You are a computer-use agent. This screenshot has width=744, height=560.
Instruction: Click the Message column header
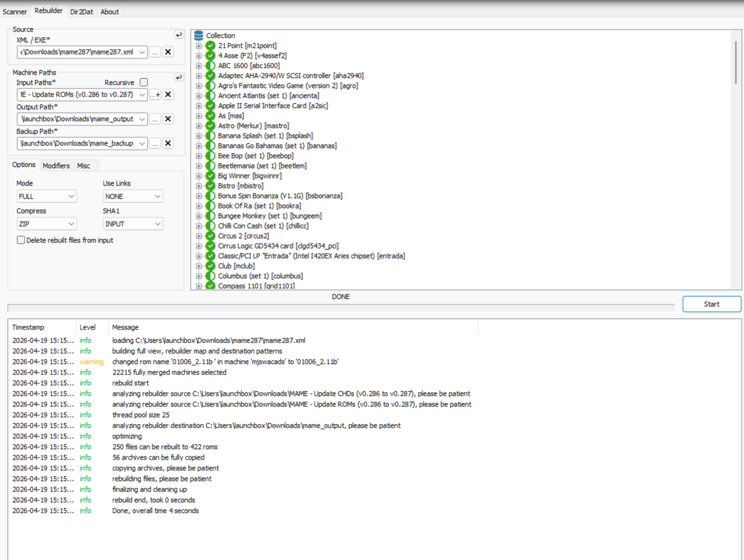pos(125,327)
